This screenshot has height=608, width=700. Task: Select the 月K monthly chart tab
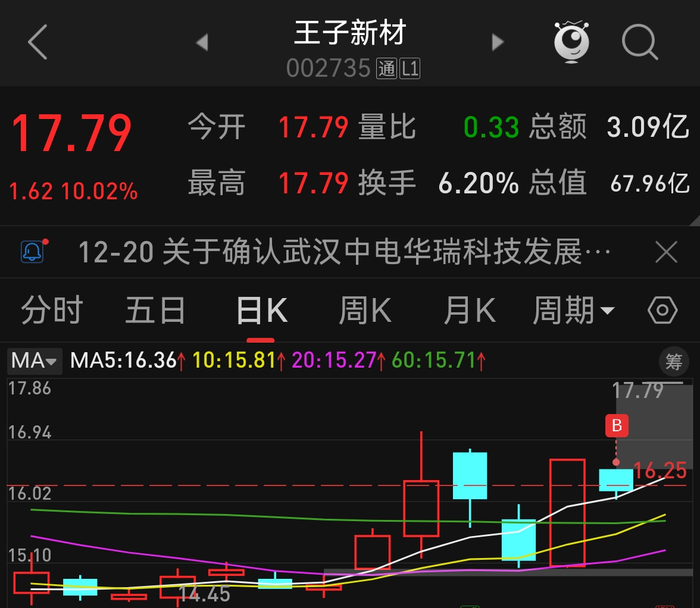[x=469, y=311]
